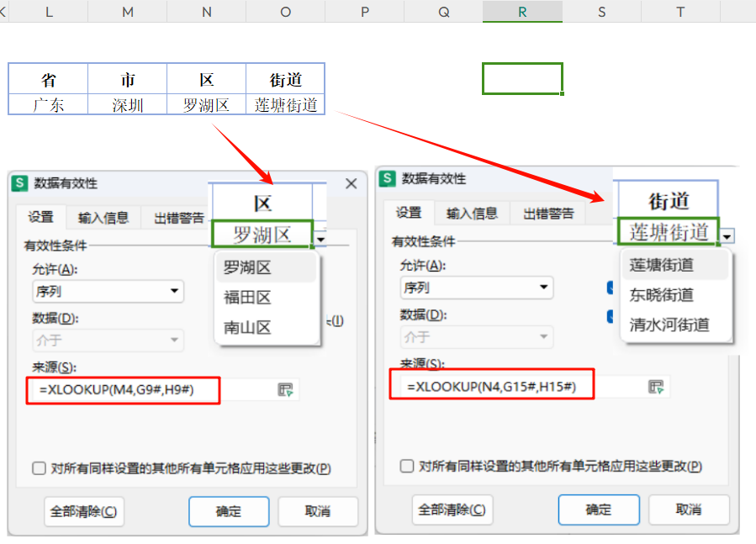Image resolution: width=756 pixels, height=544 pixels.
Task: Select 设置 tab in left dialog
Action: (x=41, y=218)
